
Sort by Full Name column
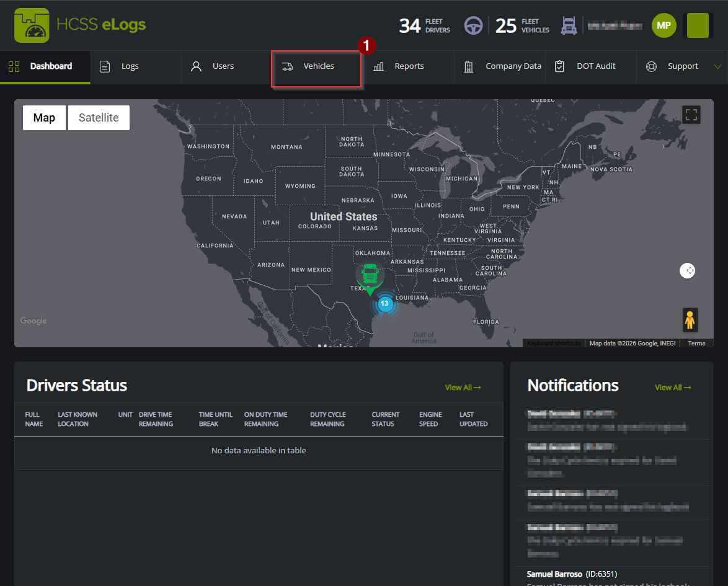[x=34, y=419]
